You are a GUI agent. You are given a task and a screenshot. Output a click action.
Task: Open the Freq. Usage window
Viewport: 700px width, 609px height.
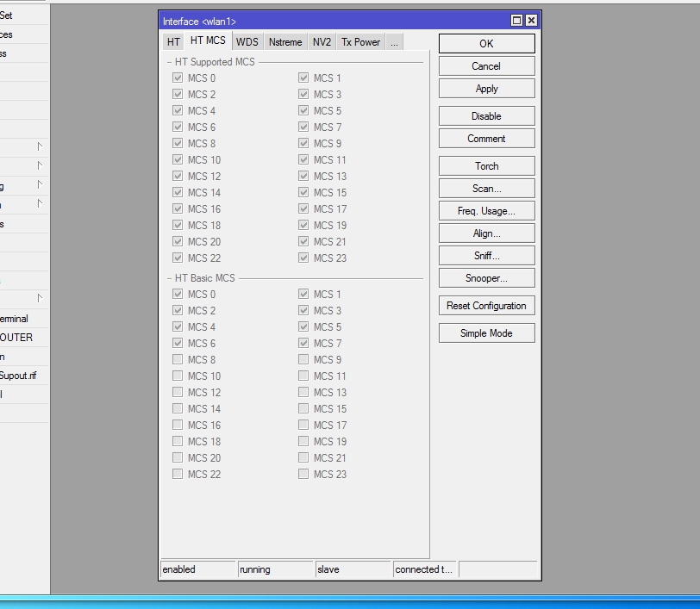[486, 210]
